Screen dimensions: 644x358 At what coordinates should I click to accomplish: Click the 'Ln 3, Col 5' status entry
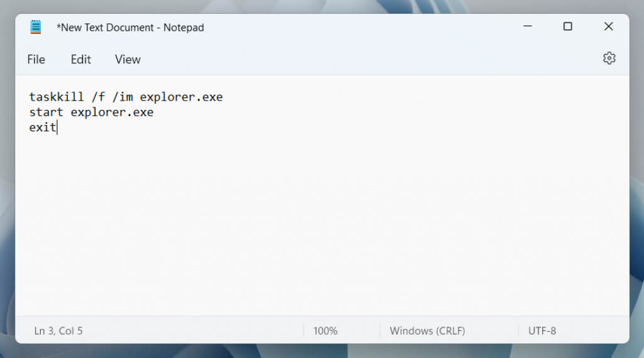tap(58, 331)
